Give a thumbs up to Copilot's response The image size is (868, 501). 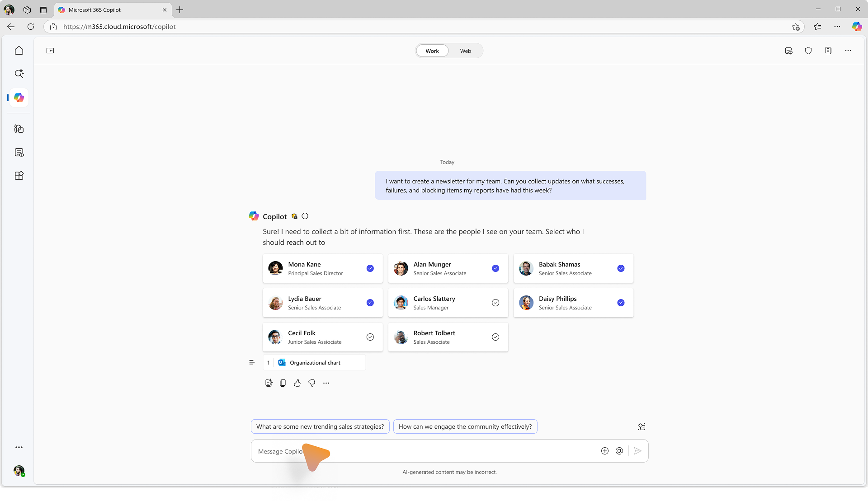point(297,383)
